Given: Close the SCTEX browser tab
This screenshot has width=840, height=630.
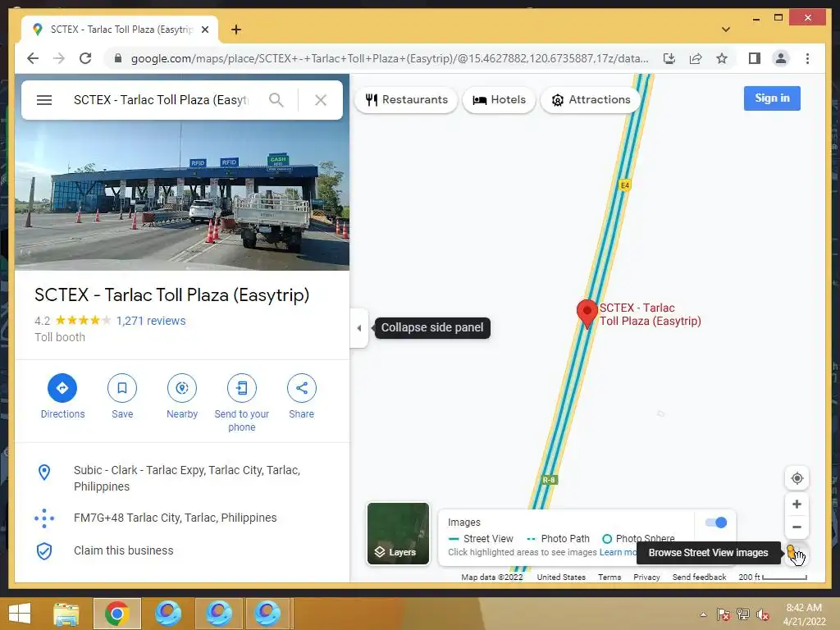Looking at the screenshot, I should 204,30.
